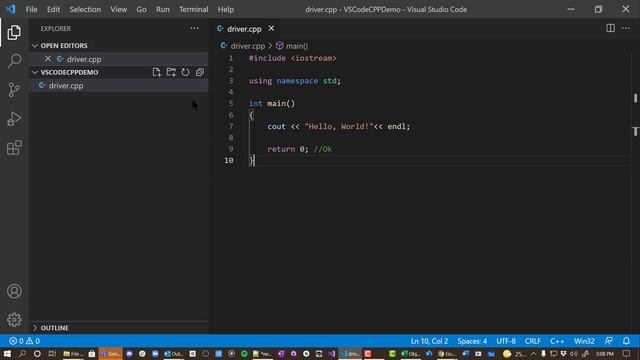The image size is (640, 360).
Task: Close the driver.cpp editor tab
Action: pyautogui.click(x=271, y=29)
